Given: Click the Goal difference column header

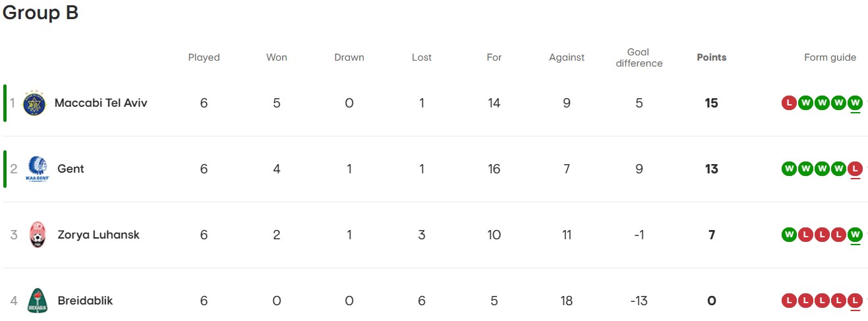Looking at the screenshot, I should point(639,57).
